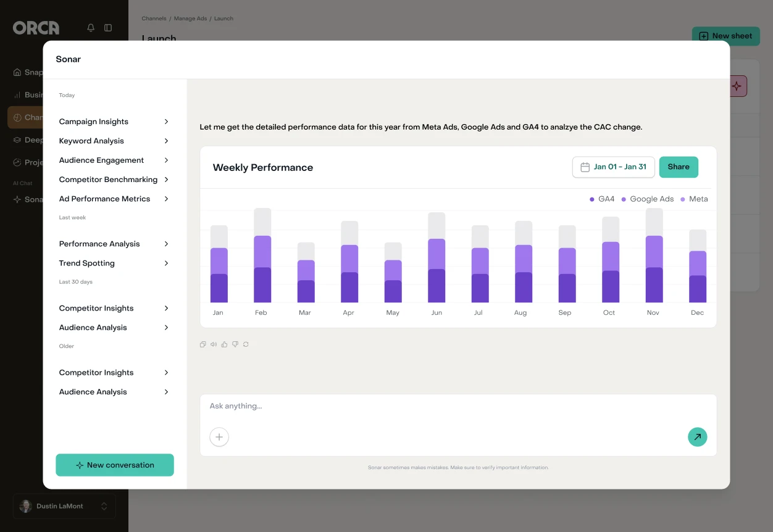Toggle the GA4 legend color dot
The image size is (773, 532).
(x=592, y=199)
